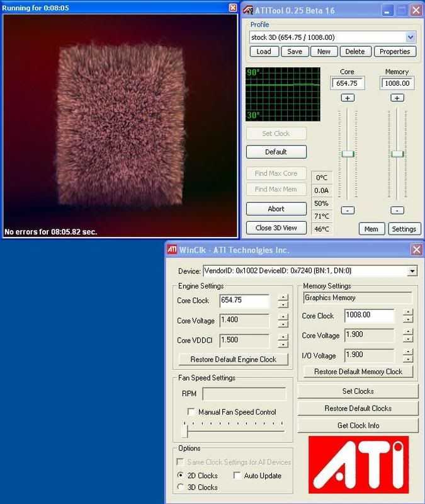Step Memory Core Clock down arrow

[x=408, y=319]
